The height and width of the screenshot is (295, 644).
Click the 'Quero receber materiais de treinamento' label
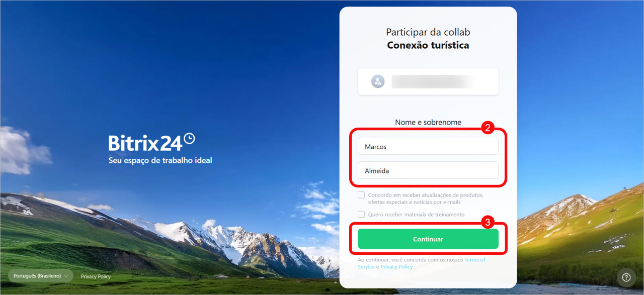417,215
